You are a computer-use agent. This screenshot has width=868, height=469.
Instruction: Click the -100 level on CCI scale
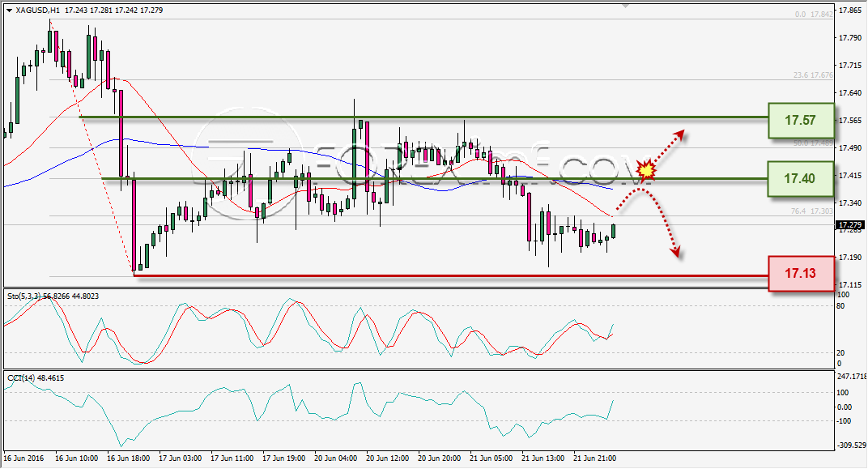click(x=844, y=421)
